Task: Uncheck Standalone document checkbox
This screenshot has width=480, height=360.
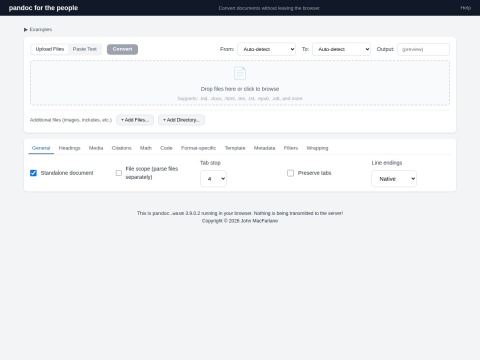Action: tap(33, 173)
